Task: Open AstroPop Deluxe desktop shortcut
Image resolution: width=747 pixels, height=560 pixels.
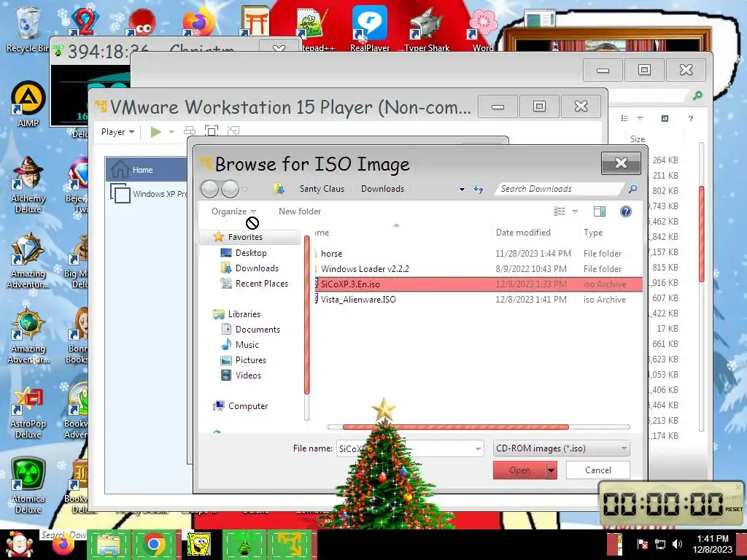Action: 28,413
